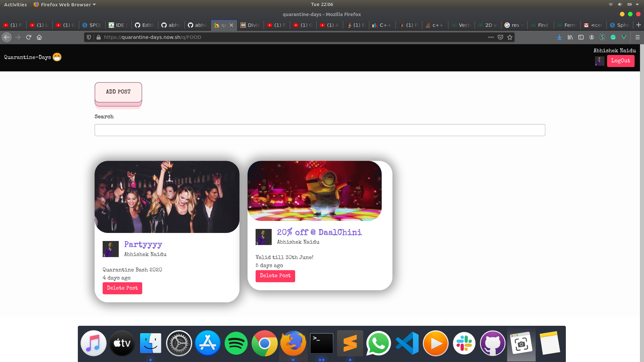Click the LogOut button
Image resolution: width=644 pixels, height=362 pixels.
click(x=621, y=61)
